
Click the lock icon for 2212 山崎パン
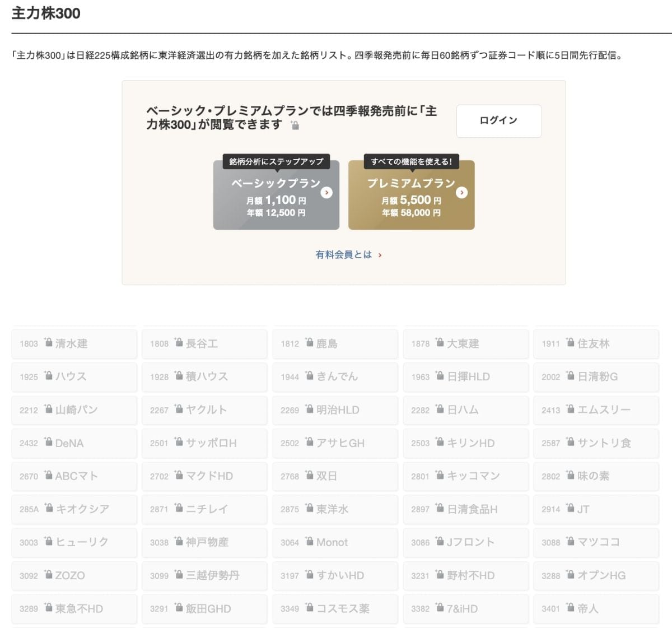tap(48, 408)
